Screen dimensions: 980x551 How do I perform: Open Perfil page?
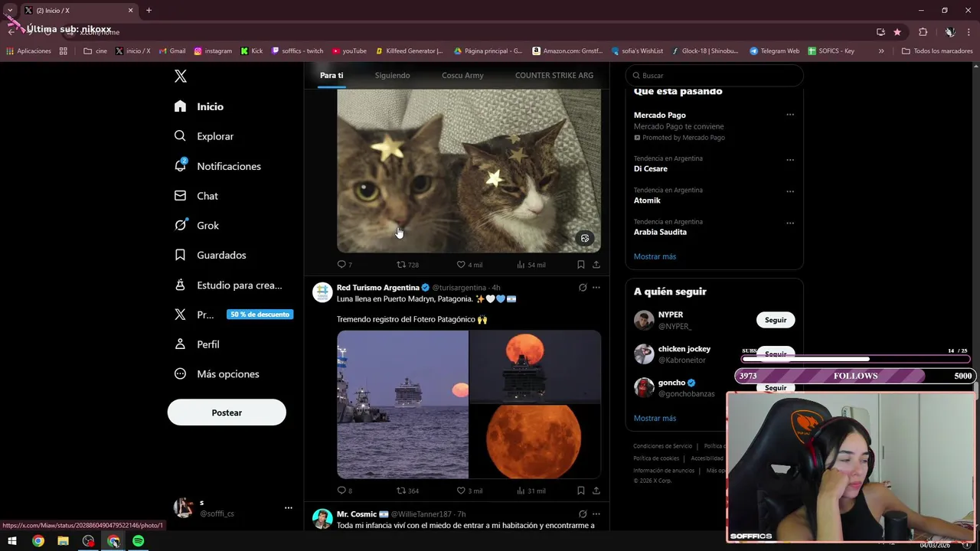(x=197, y=344)
